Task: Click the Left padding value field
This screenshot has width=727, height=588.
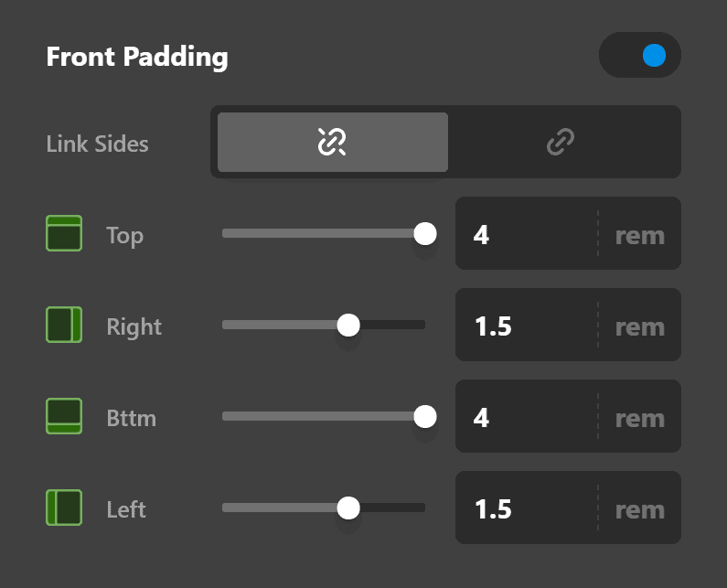Action: [526, 509]
